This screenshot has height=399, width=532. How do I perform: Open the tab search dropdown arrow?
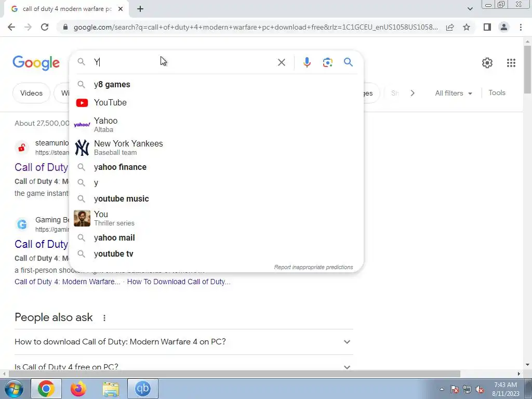click(470, 9)
